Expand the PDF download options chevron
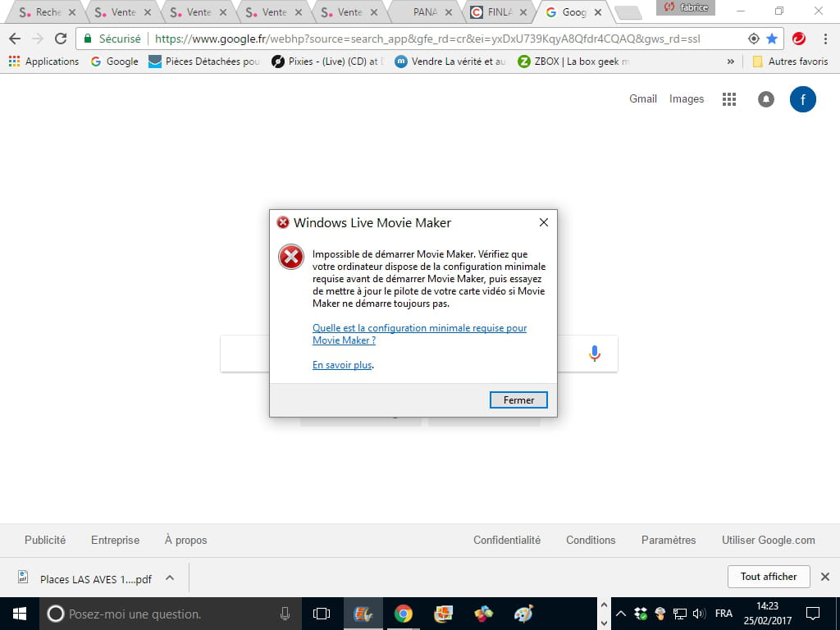This screenshot has width=840, height=630. [170, 577]
